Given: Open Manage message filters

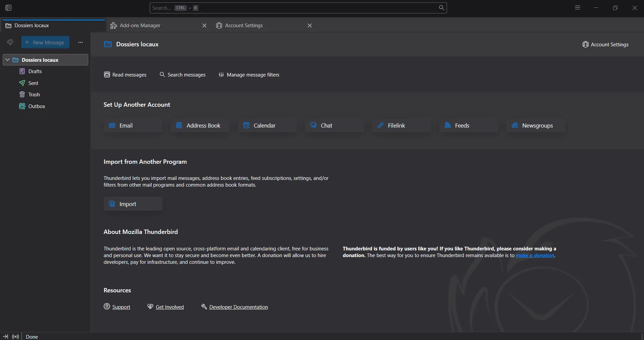Looking at the screenshot, I should (249, 75).
